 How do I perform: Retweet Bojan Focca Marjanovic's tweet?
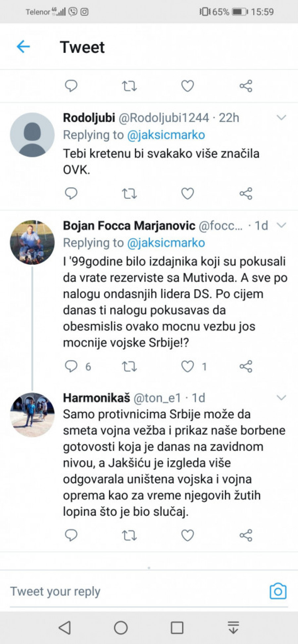pos(129,366)
